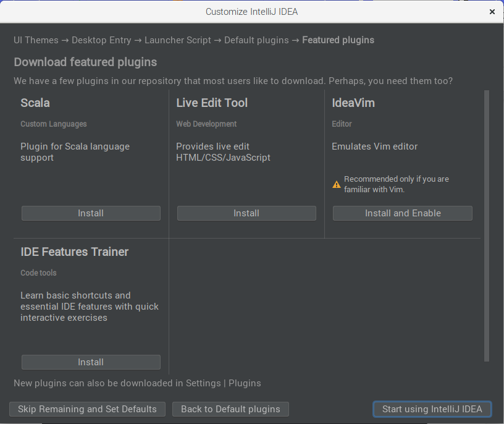
Task: Click the 'Provides live edit HTML/CSS/JavaScript' text
Action: (x=223, y=152)
